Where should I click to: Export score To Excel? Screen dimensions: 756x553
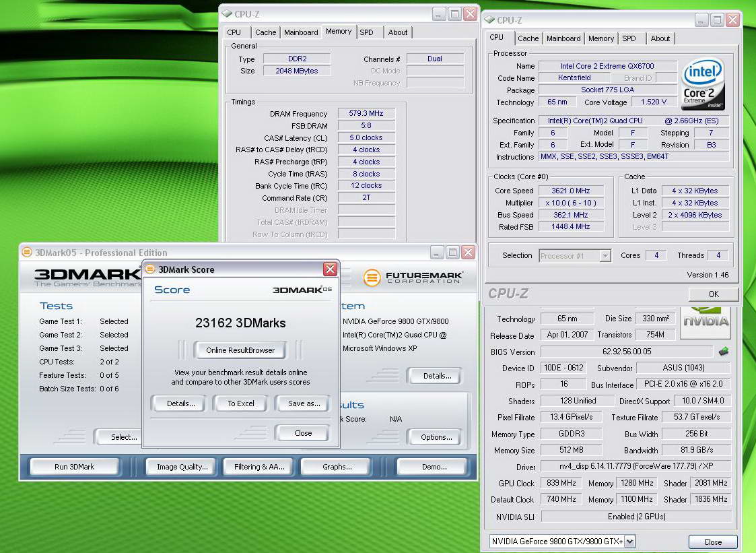point(241,403)
